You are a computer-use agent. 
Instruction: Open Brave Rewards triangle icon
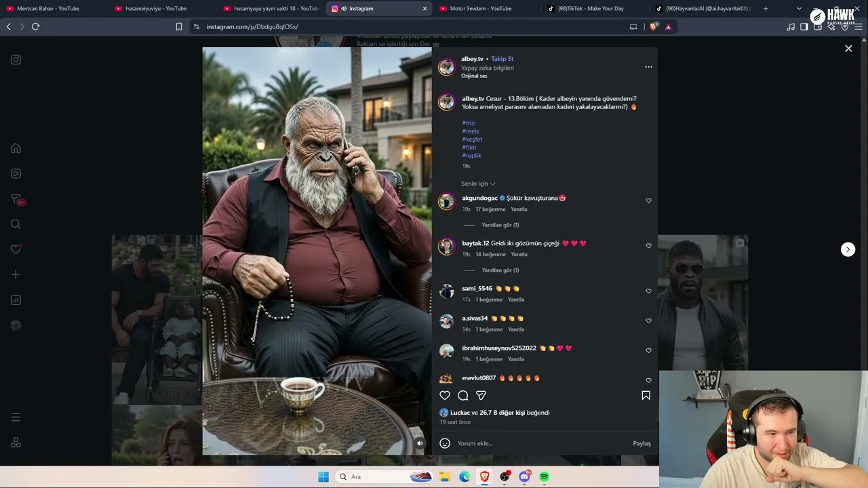(x=668, y=26)
